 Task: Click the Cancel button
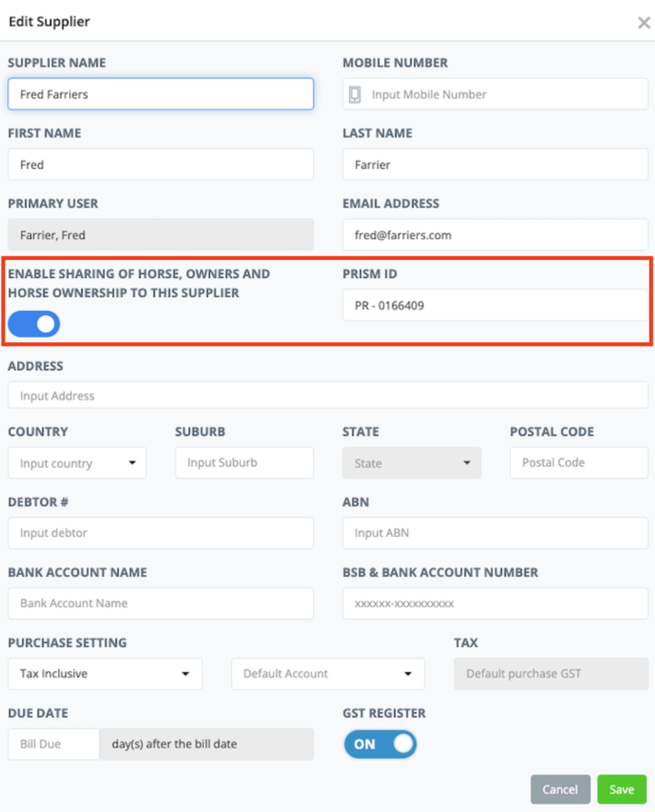560,789
